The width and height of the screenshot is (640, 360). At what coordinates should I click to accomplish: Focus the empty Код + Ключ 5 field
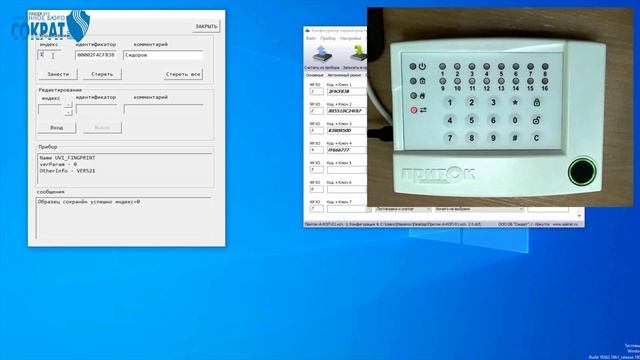point(347,169)
